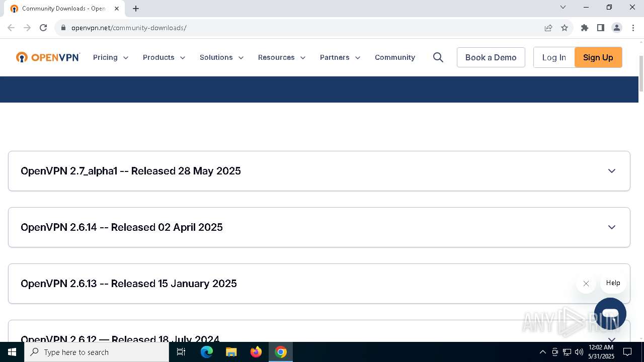Expand the Products menu
644x362 pixels.
click(x=164, y=57)
